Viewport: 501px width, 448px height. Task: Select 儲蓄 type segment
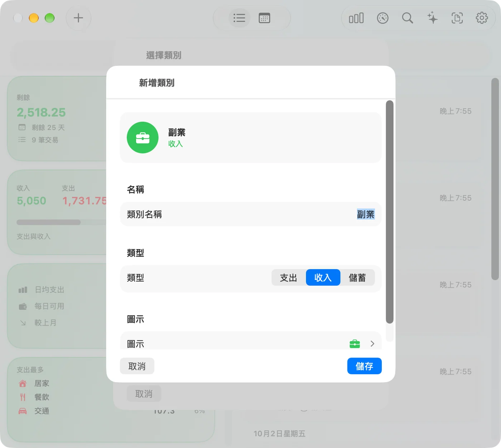[357, 278]
